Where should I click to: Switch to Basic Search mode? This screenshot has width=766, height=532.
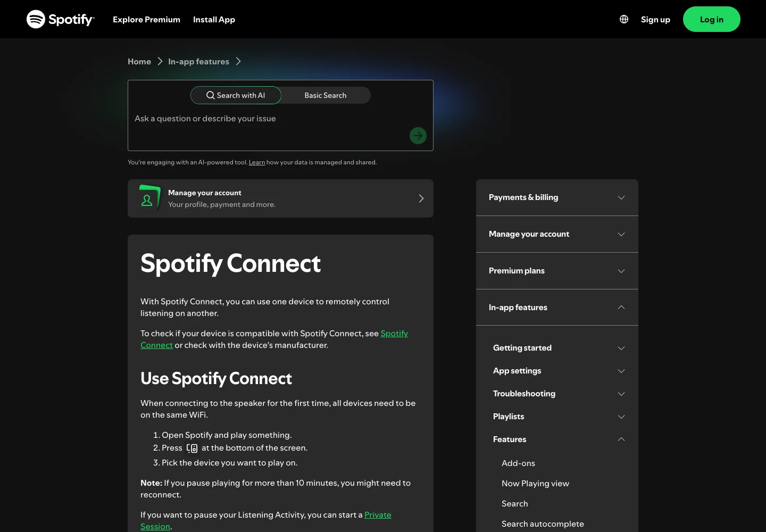pyautogui.click(x=326, y=95)
